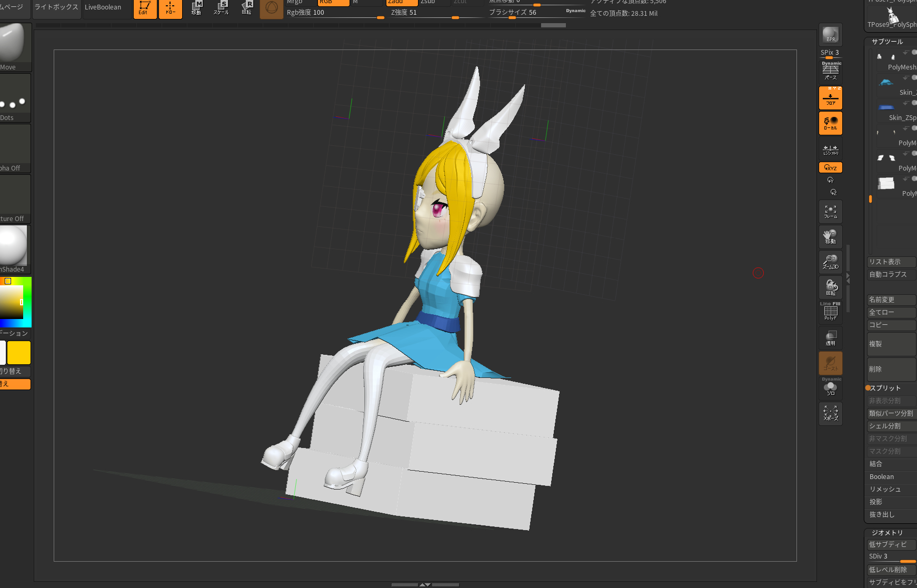Click the Copy (コピー) button

892,325
